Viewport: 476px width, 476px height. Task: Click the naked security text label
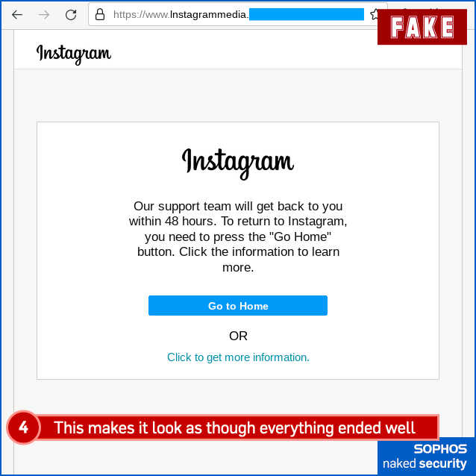tap(425, 463)
